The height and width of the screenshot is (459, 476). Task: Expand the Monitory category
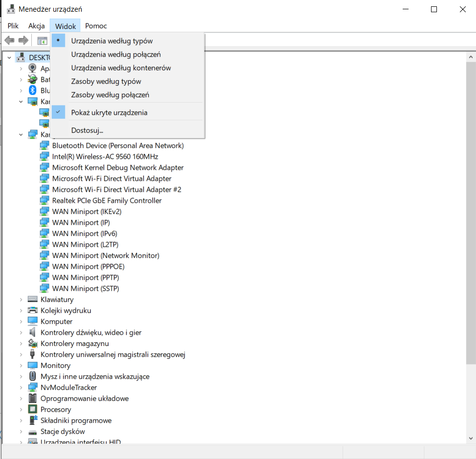[21, 365]
